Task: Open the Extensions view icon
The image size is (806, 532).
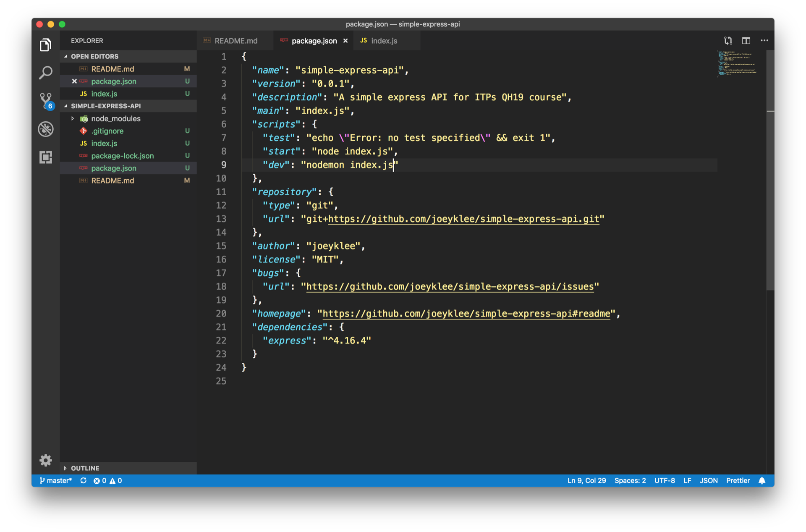Action: pyautogui.click(x=45, y=157)
